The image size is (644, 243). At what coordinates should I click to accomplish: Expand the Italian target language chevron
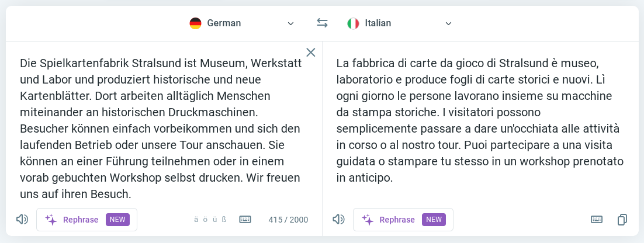coord(449,23)
